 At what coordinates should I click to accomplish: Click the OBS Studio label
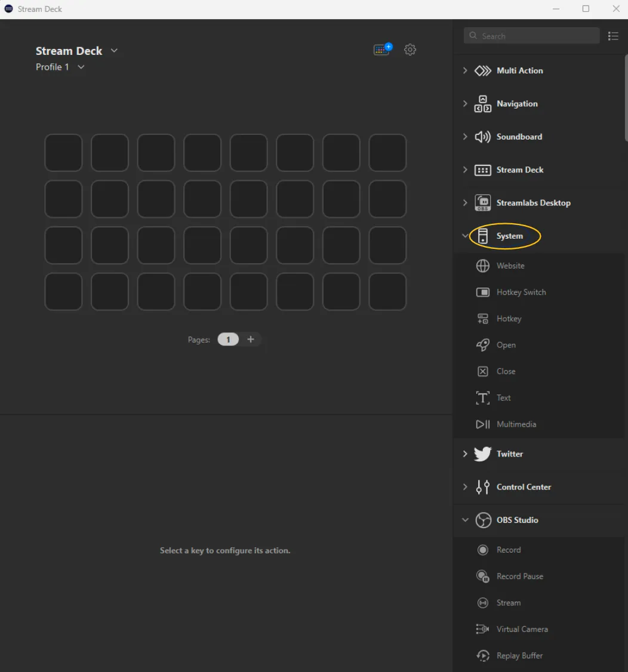pos(518,520)
